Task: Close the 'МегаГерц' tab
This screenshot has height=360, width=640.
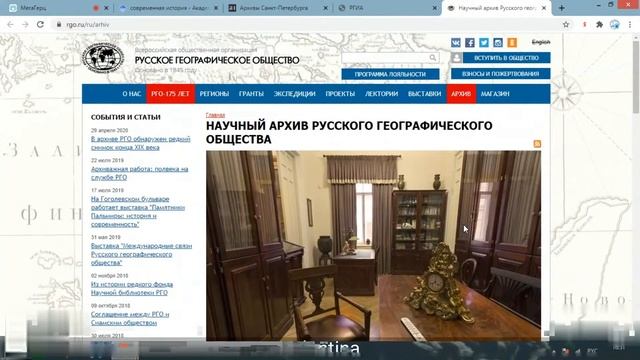Action: point(106,8)
